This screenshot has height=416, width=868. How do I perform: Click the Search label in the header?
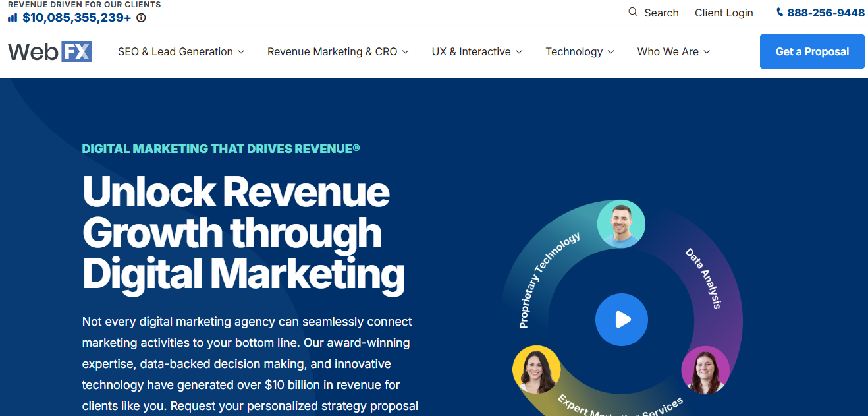(x=661, y=13)
